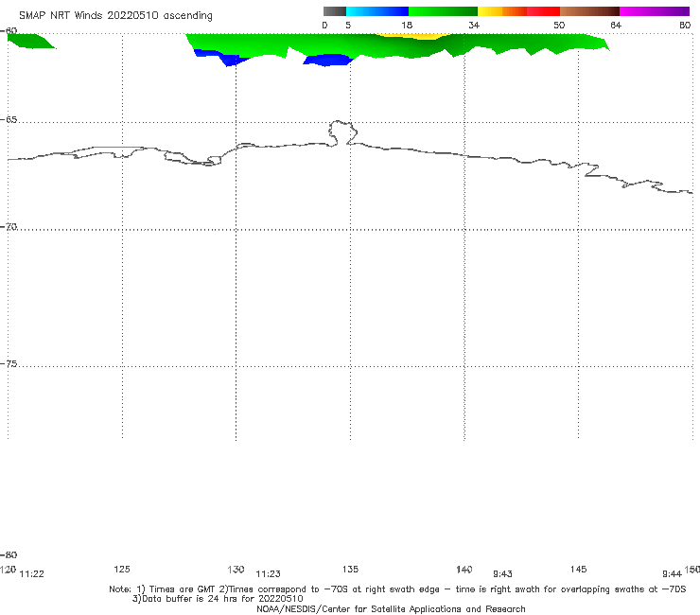Click the brown 50-64 segment of color bar
This screenshot has width=700, height=615.
[589, 11]
